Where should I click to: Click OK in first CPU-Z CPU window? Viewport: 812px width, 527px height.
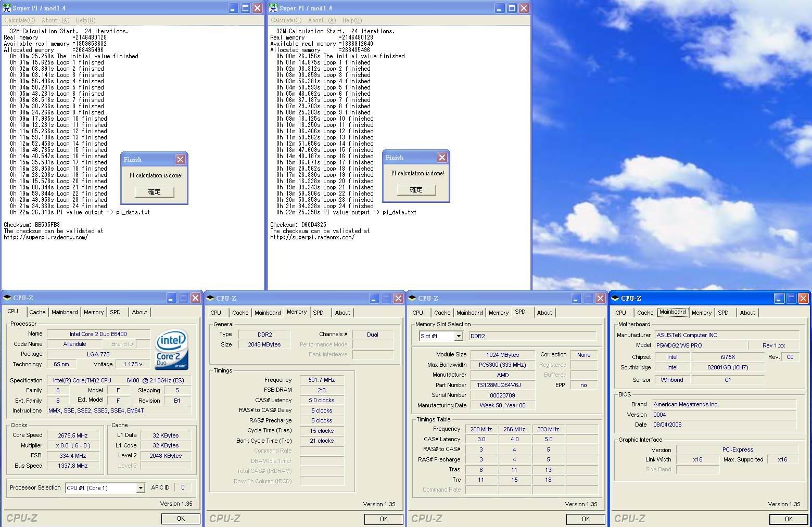pos(181,518)
